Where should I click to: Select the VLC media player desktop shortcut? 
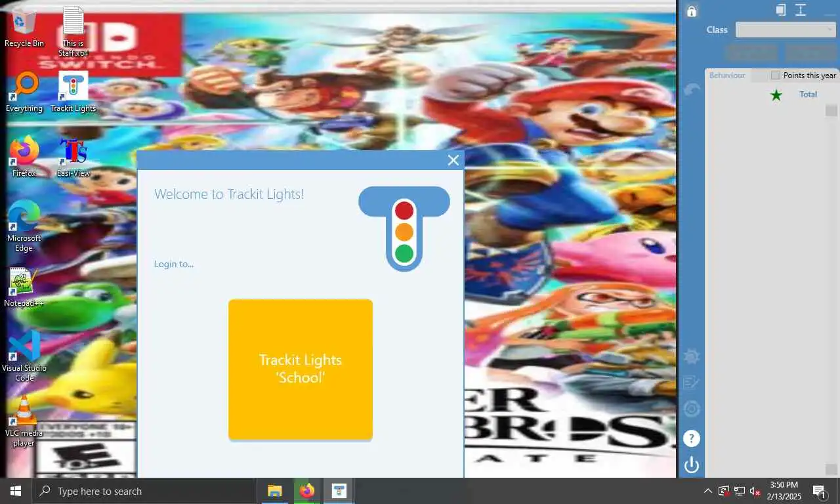[24, 421]
